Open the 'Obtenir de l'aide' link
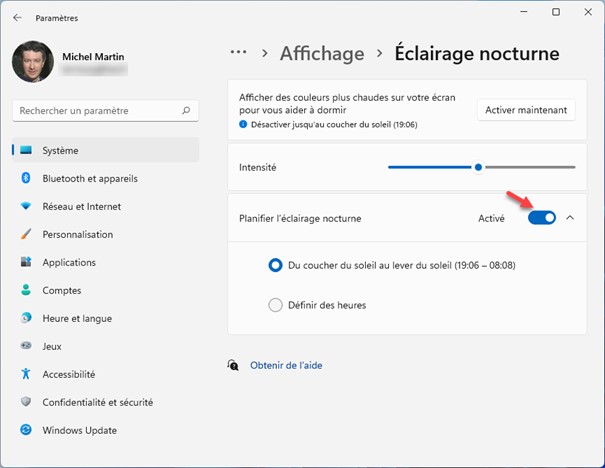605x468 pixels. pyautogui.click(x=285, y=365)
